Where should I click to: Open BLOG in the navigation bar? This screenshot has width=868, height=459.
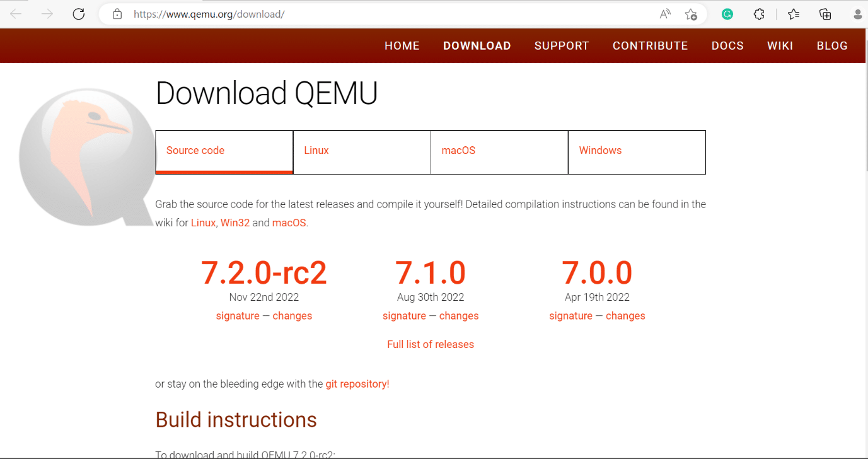(x=832, y=46)
